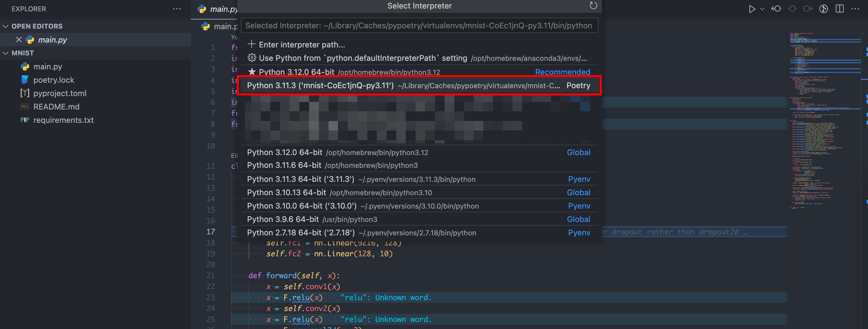Screen dimensions: 868x329
Task: Open pyproject.toml file
Action: click(60, 93)
